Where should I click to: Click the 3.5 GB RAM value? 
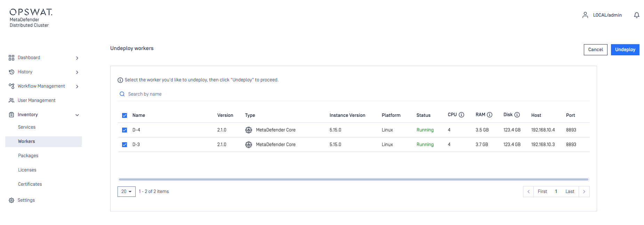482,130
